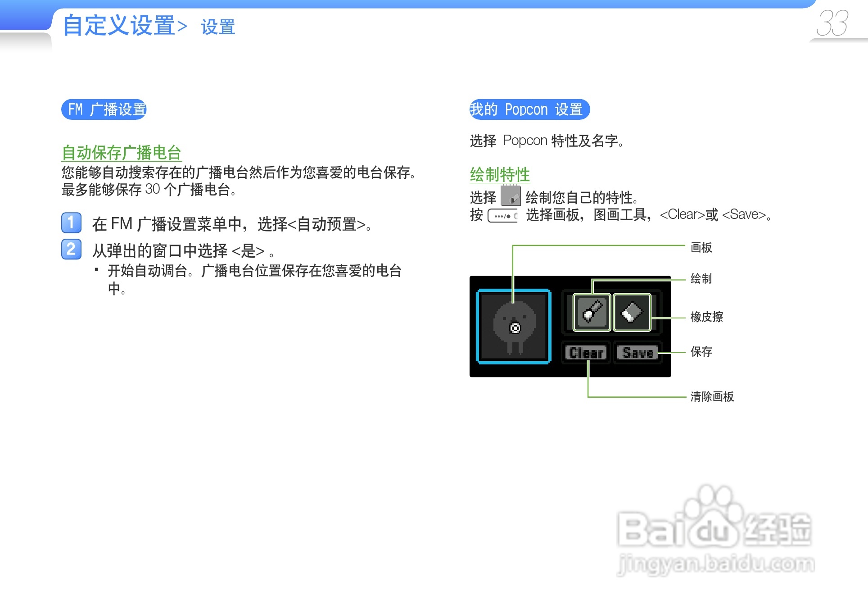Select the eraser tool icon
The image size is (868, 613).
pos(632,312)
